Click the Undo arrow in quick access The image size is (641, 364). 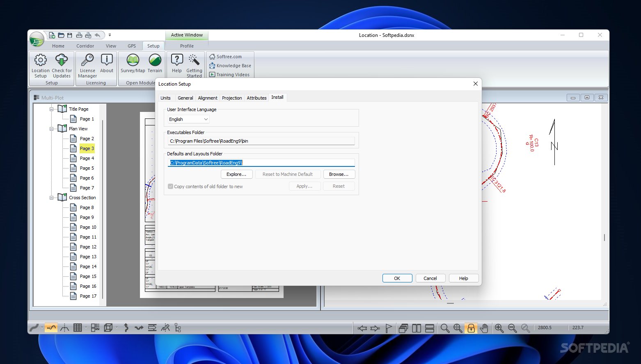[97, 35]
